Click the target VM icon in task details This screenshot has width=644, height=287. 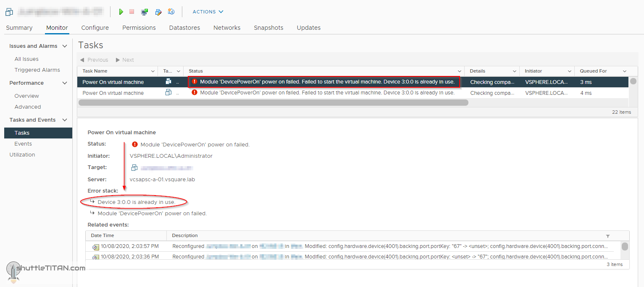click(x=134, y=168)
